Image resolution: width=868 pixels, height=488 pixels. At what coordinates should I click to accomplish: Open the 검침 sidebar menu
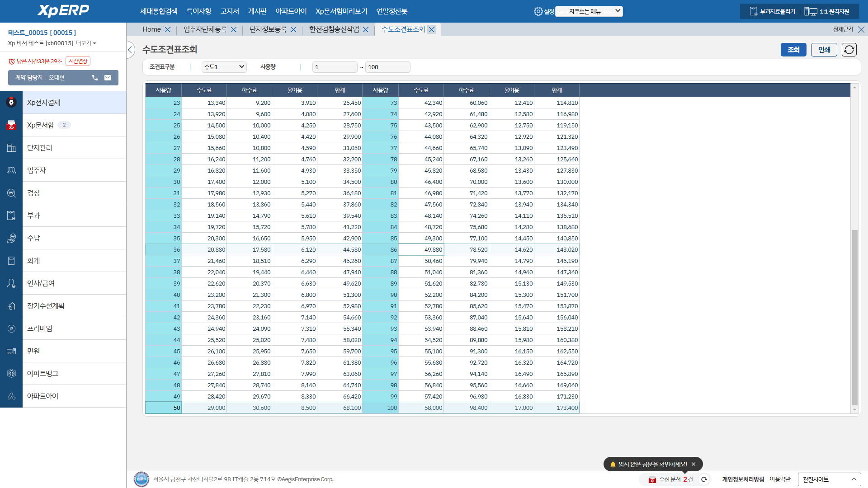[33, 193]
